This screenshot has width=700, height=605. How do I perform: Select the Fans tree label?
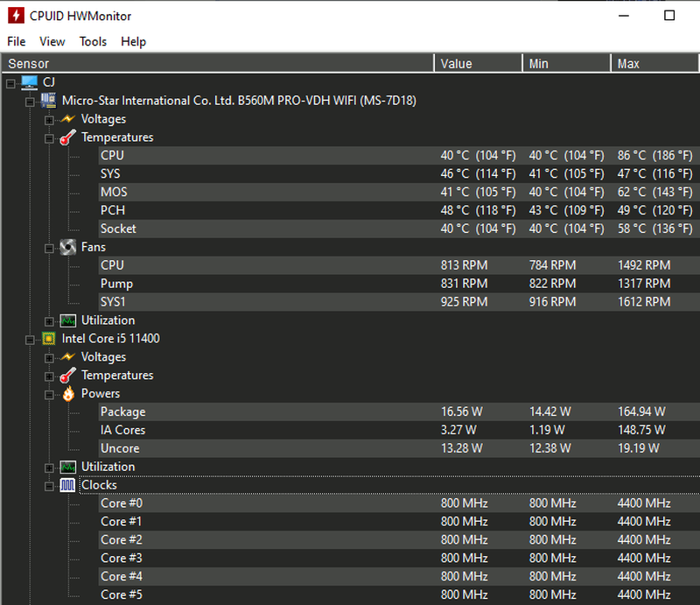point(94,247)
